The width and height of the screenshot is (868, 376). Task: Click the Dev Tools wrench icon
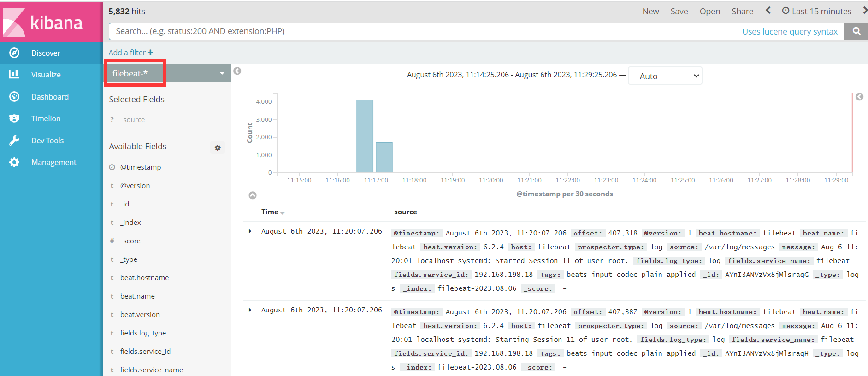pyautogui.click(x=14, y=141)
